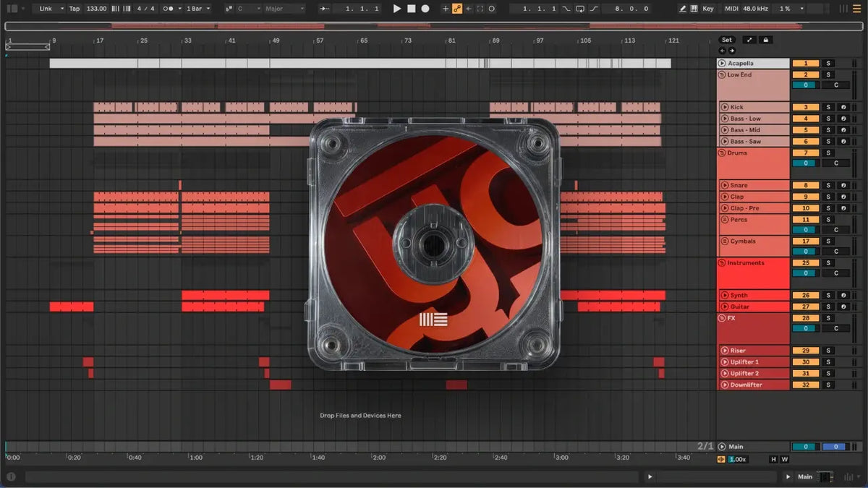Click the metronome toggle
Screen dimensions: 868x488
tap(169, 9)
